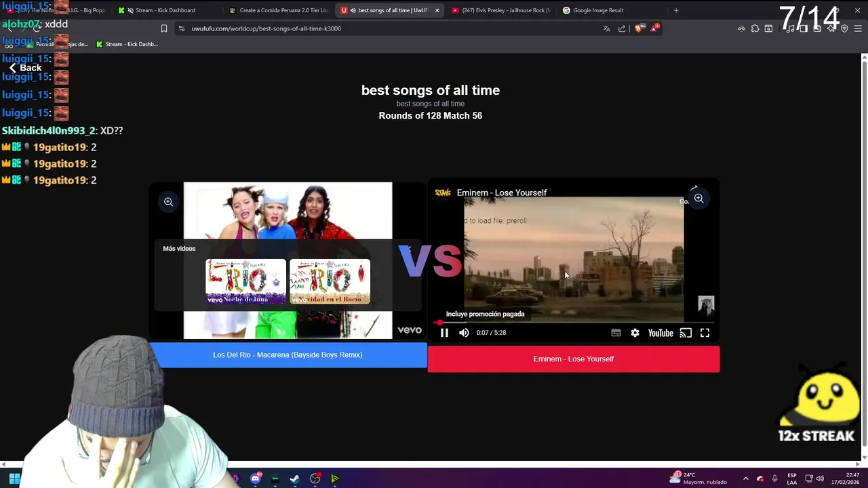Open Steam from the taskbar
This screenshot has width=868, height=488.
(x=295, y=479)
